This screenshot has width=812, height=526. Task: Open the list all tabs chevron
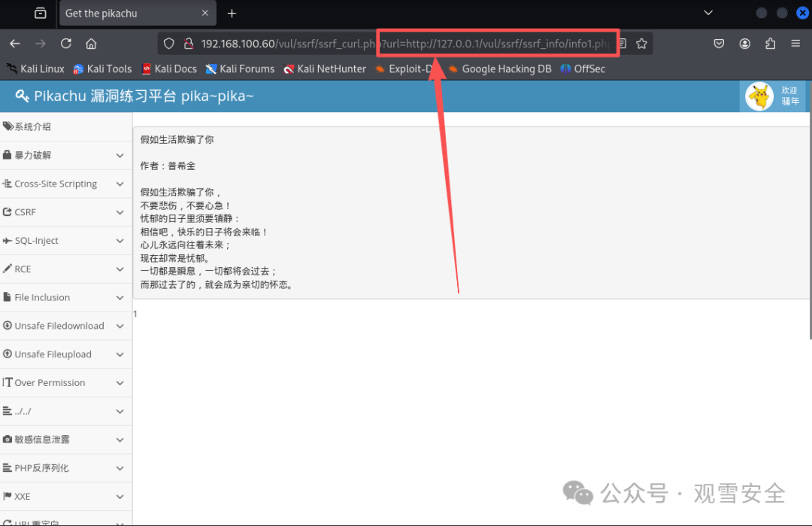click(x=708, y=13)
